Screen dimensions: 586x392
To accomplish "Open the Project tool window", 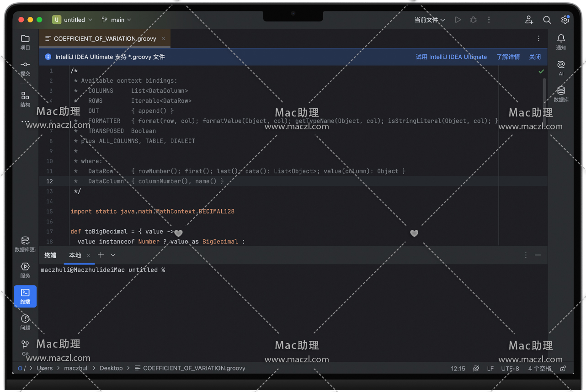I will click(25, 42).
